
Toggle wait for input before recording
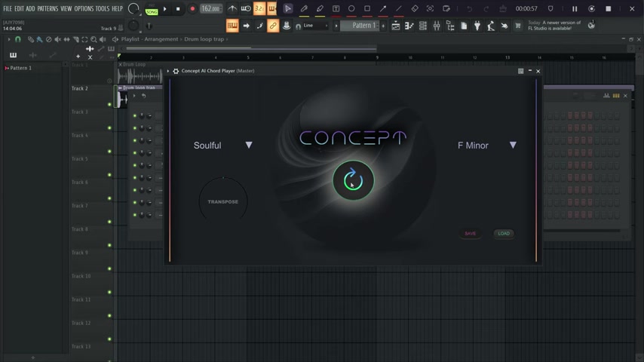[x=246, y=8]
